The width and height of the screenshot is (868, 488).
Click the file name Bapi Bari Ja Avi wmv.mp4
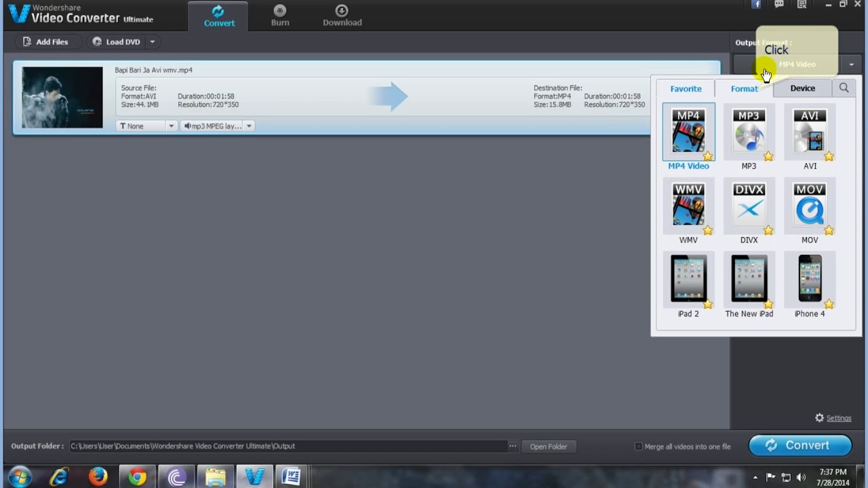153,70
